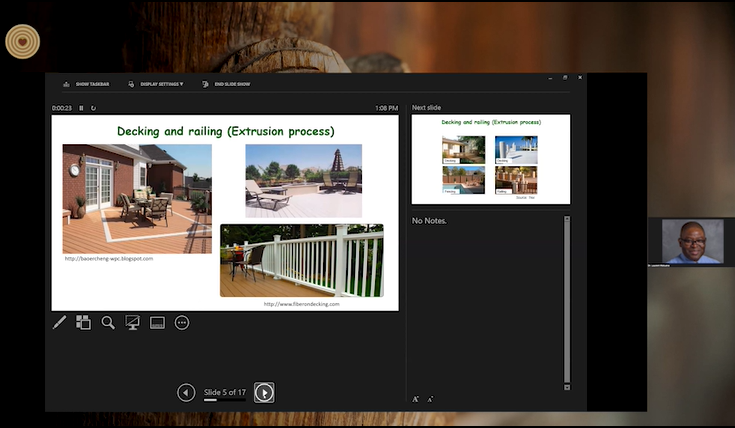Click the Next slide thumbnail preview
Image resolution: width=735 pixels, height=428 pixels.
(x=491, y=159)
